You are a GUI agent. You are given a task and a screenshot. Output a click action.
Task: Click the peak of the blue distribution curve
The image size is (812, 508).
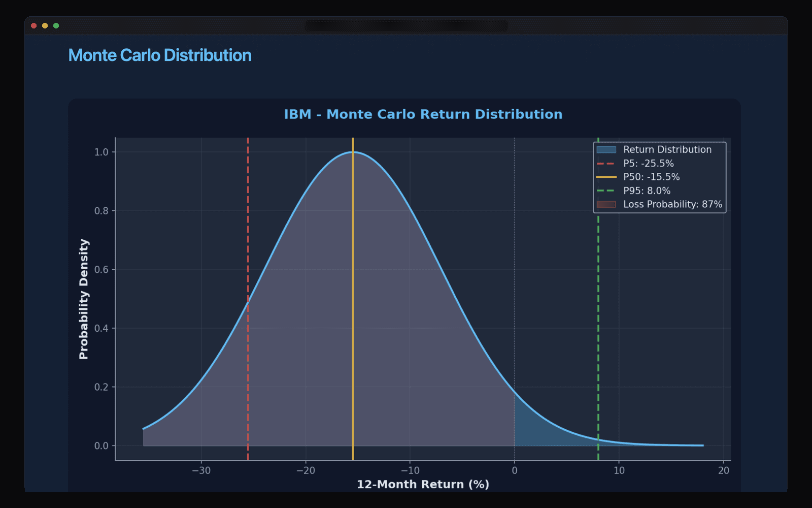tap(353, 152)
